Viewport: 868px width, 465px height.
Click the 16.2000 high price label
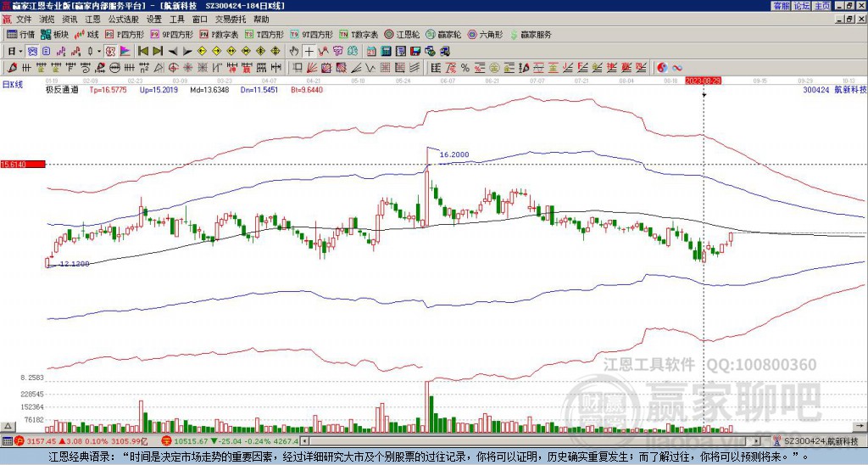(x=454, y=154)
